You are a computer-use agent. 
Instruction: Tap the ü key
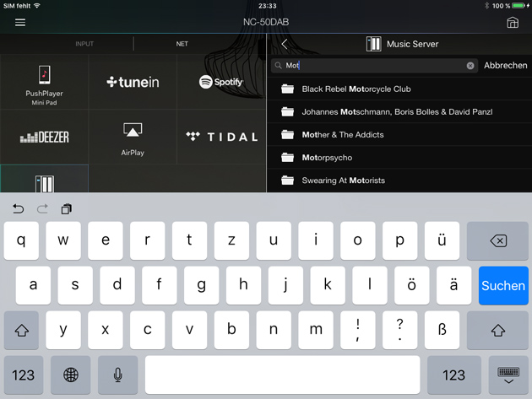(442, 240)
